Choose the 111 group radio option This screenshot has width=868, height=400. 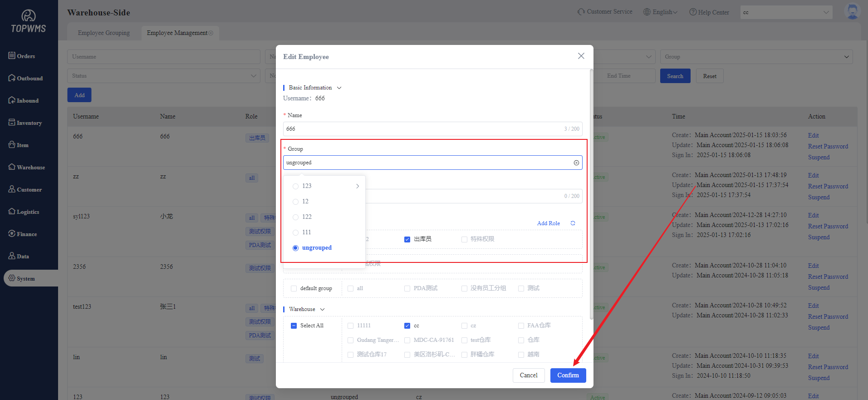click(296, 232)
